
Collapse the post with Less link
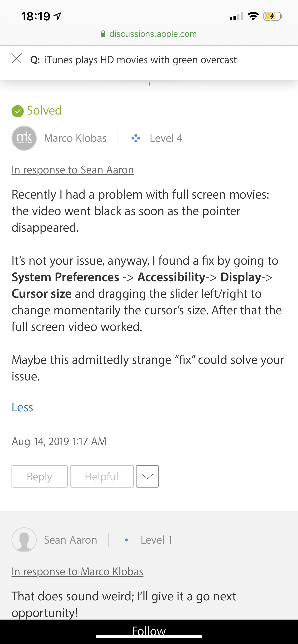pyautogui.click(x=22, y=408)
